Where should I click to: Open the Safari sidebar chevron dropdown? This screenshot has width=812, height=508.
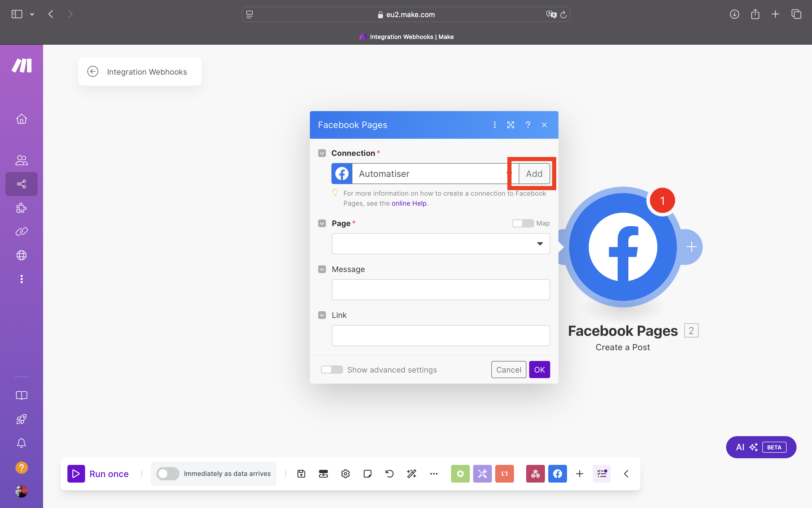(x=32, y=14)
